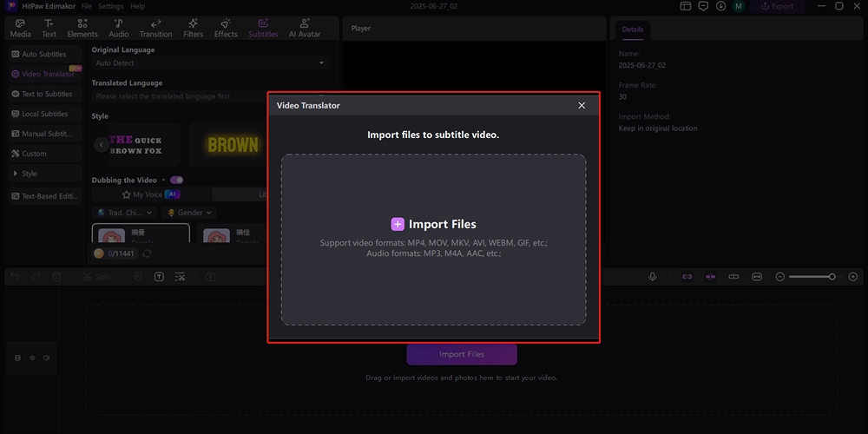Select Manual Subtitles option
The image size is (868, 434).
(45, 134)
